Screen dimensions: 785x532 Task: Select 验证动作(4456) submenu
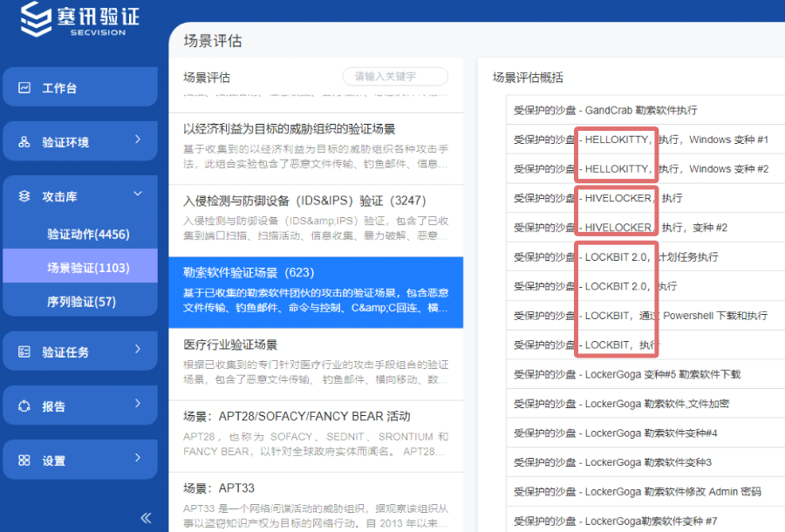(x=80, y=234)
